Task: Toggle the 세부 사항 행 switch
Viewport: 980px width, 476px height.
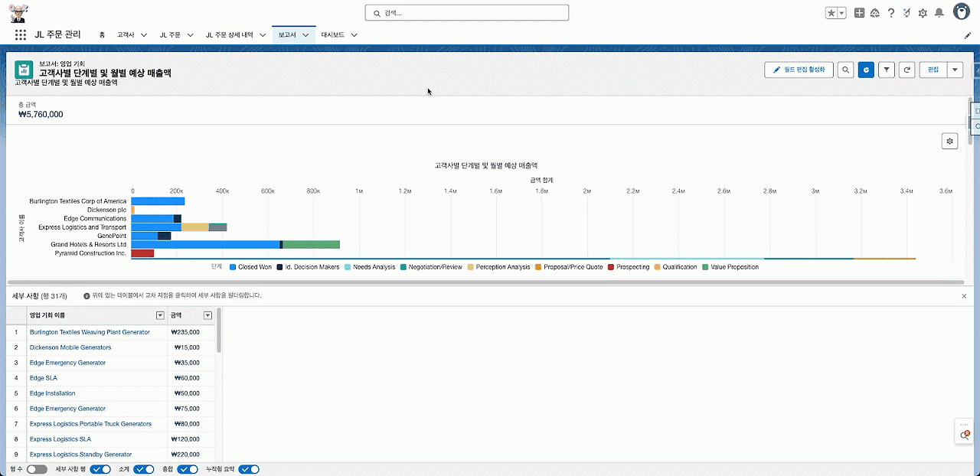Action: 101,469
